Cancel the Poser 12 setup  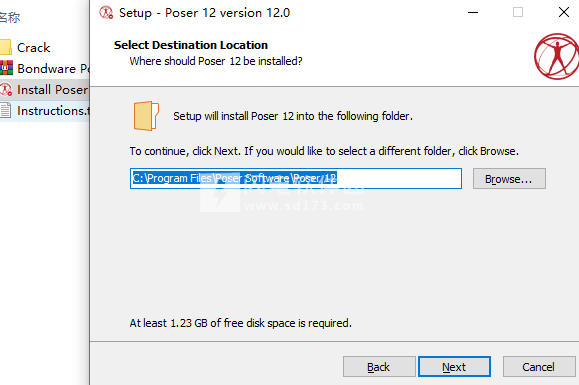pos(539,367)
